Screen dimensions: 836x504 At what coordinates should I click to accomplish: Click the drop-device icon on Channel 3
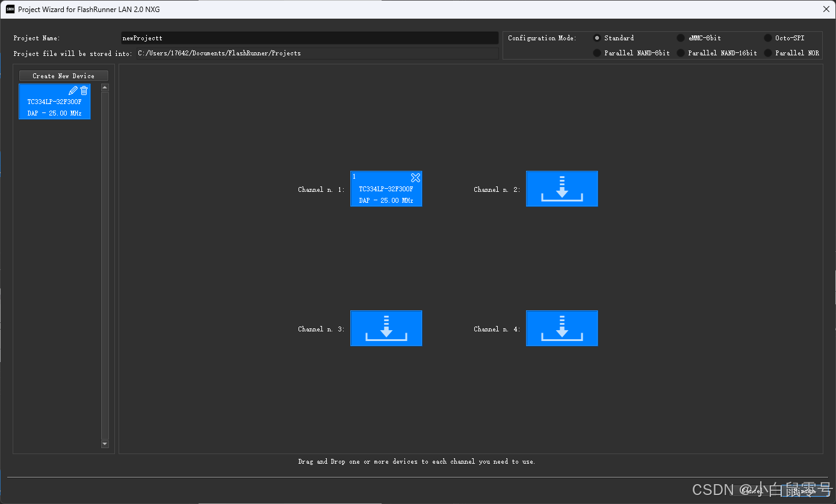click(386, 328)
